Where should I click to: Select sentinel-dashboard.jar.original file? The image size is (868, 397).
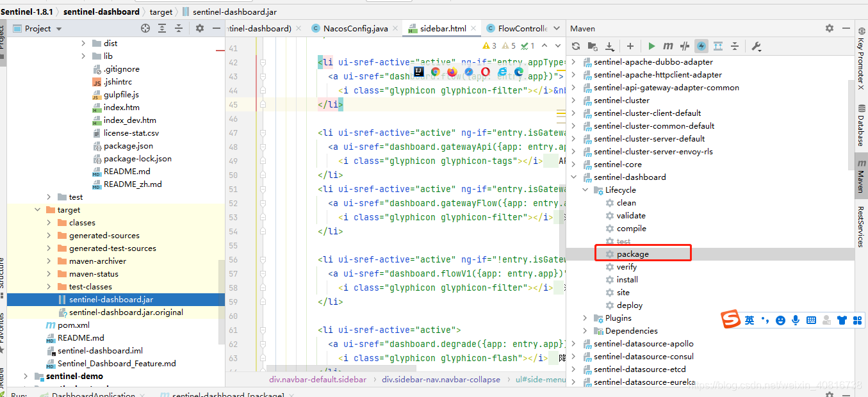click(126, 312)
